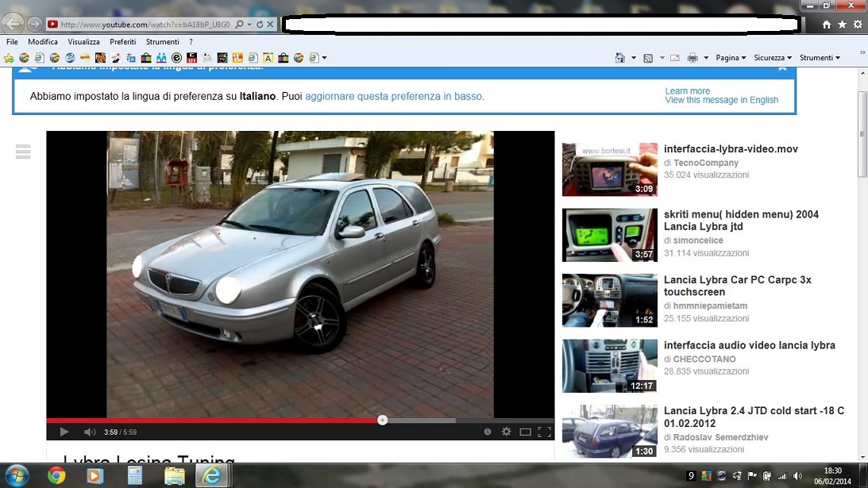This screenshot has width=868, height=488.
Task: Open 'interfaccia-lybra-video.mov' video title
Action: pyautogui.click(x=731, y=149)
